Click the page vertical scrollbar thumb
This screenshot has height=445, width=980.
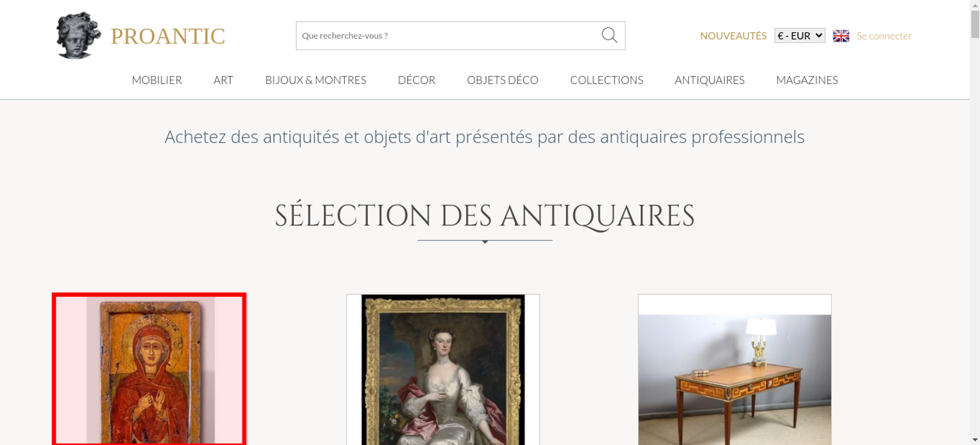[x=975, y=24]
